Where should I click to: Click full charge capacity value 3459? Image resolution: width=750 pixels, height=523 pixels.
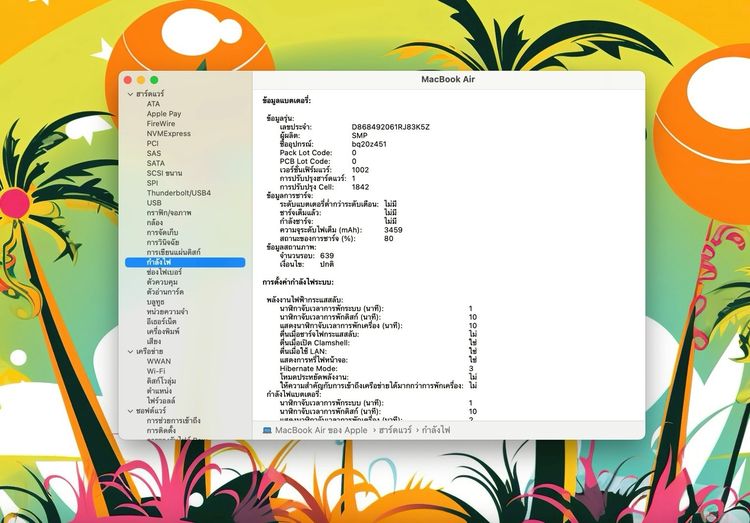(393, 230)
